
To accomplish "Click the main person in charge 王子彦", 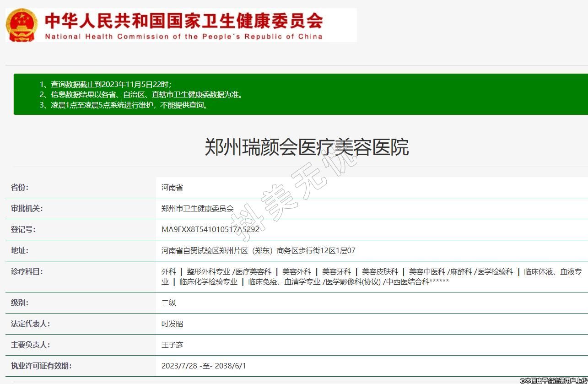I will (172, 345).
